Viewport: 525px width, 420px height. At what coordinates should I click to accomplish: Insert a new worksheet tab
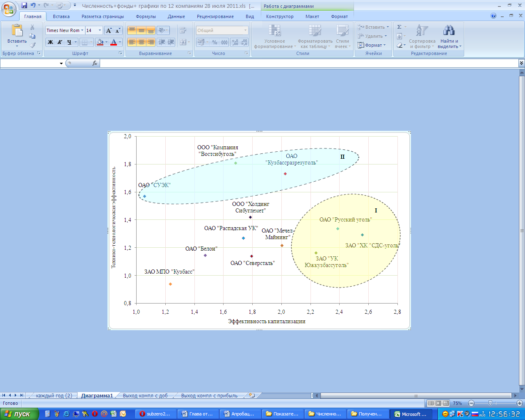pos(252,396)
